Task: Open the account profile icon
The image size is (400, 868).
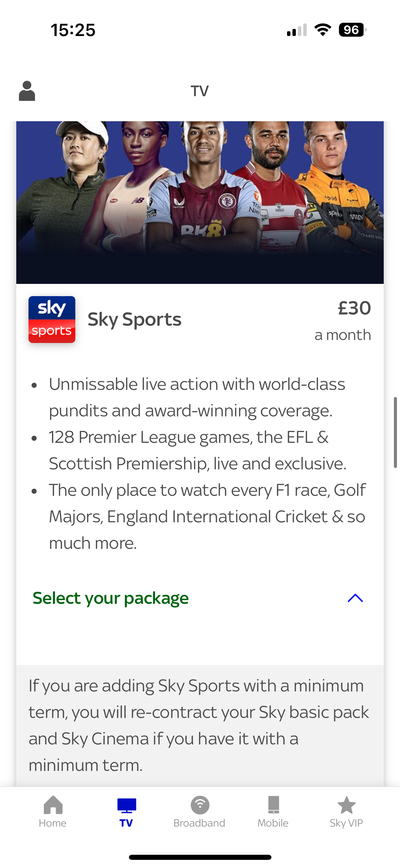Action: point(27,91)
